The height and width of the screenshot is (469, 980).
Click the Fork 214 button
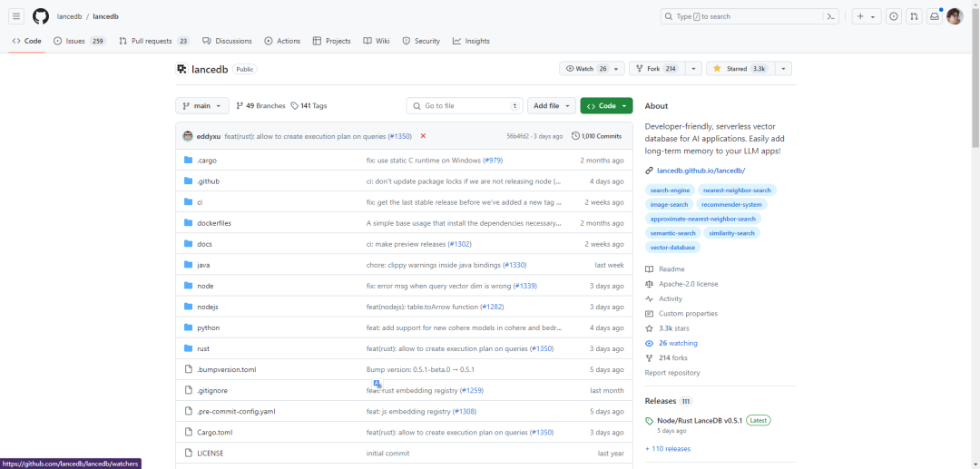pos(657,69)
